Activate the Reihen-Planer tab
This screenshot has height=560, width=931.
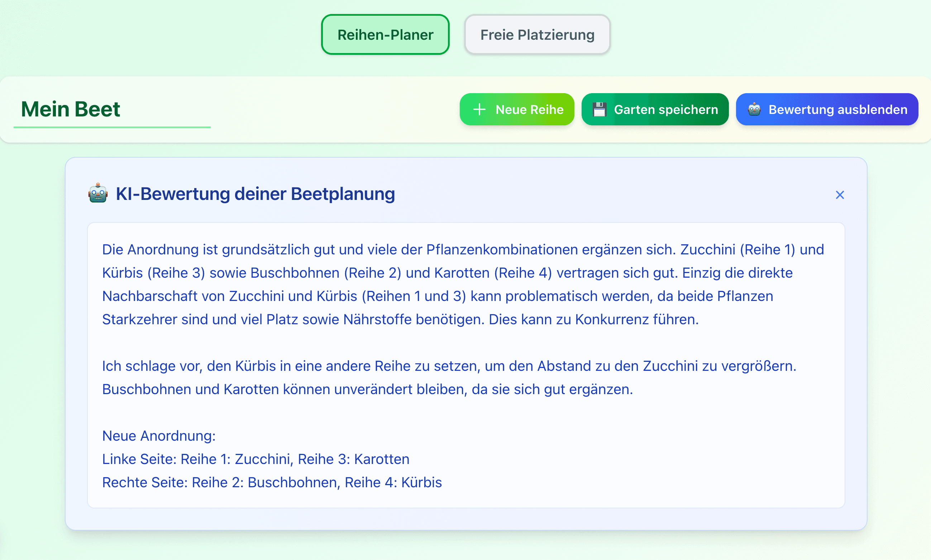385,34
